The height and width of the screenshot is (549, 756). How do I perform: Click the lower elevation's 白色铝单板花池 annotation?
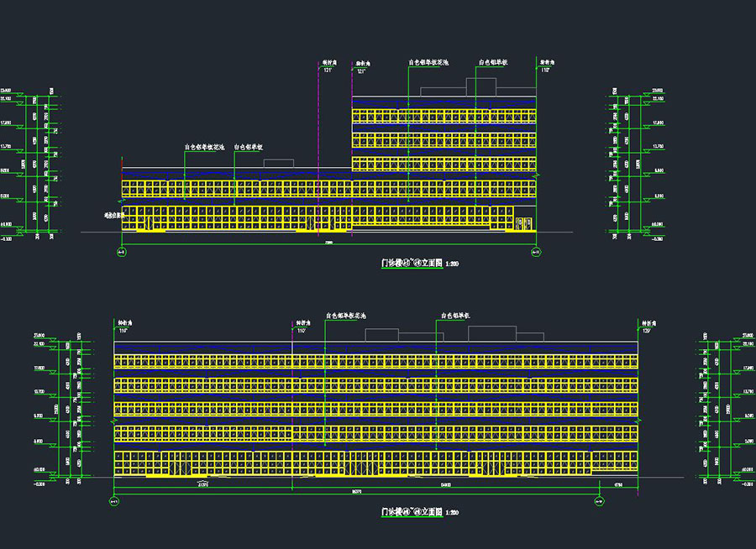click(346, 316)
